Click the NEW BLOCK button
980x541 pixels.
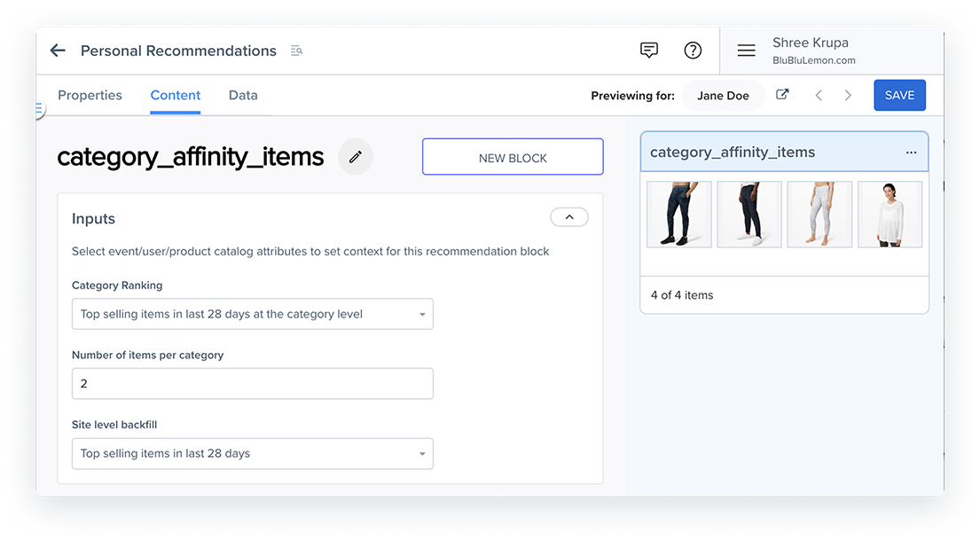point(513,157)
